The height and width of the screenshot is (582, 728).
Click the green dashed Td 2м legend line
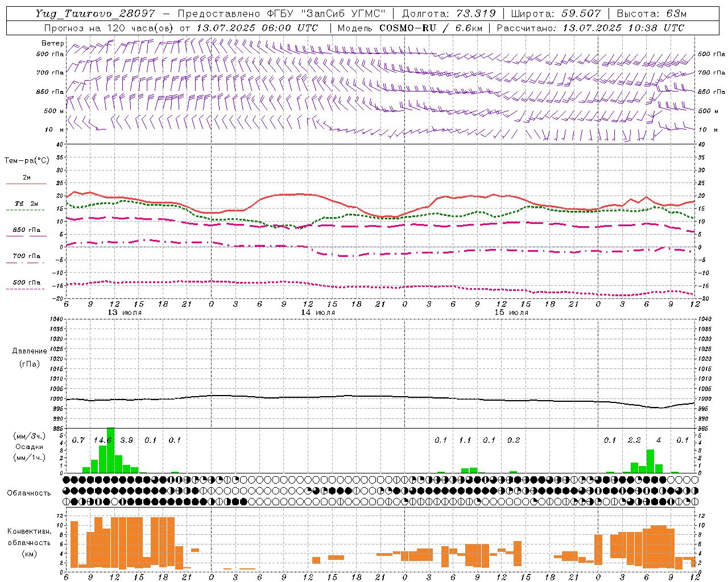(x=25, y=210)
